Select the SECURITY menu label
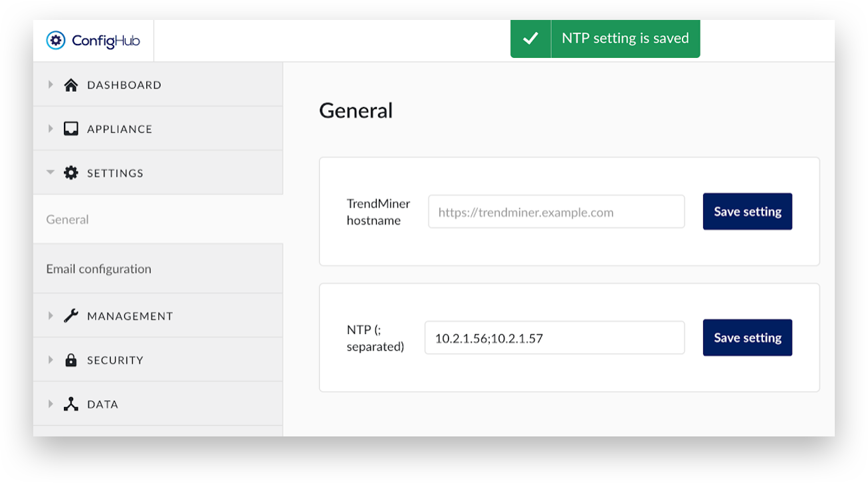The image size is (868, 483). coord(115,361)
